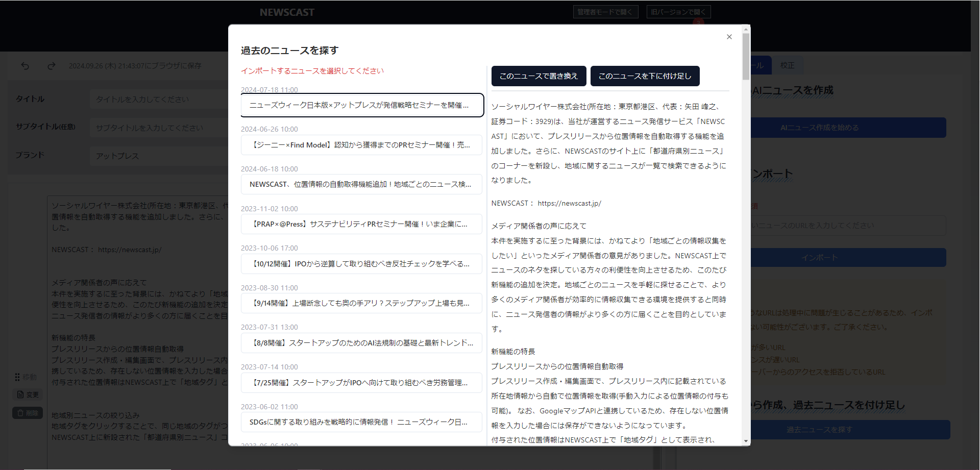Click the redo arrow icon

51,65
